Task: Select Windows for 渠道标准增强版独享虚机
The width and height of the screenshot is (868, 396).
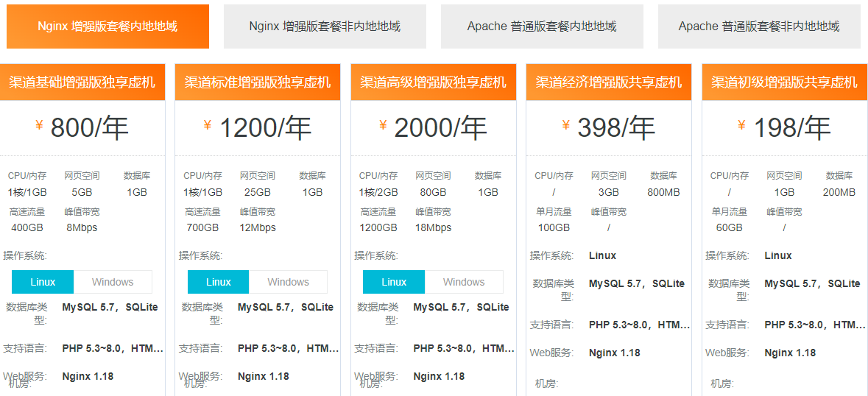Action: pos(288,282)
